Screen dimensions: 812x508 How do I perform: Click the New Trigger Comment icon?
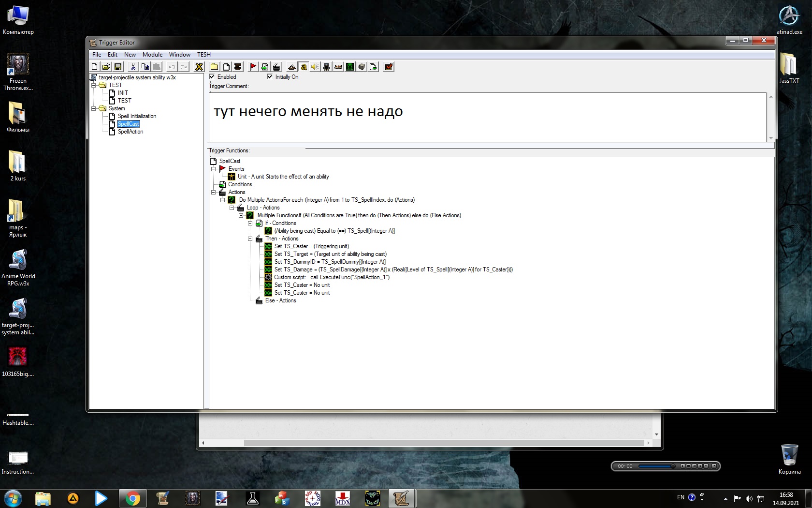coord(237,67)
